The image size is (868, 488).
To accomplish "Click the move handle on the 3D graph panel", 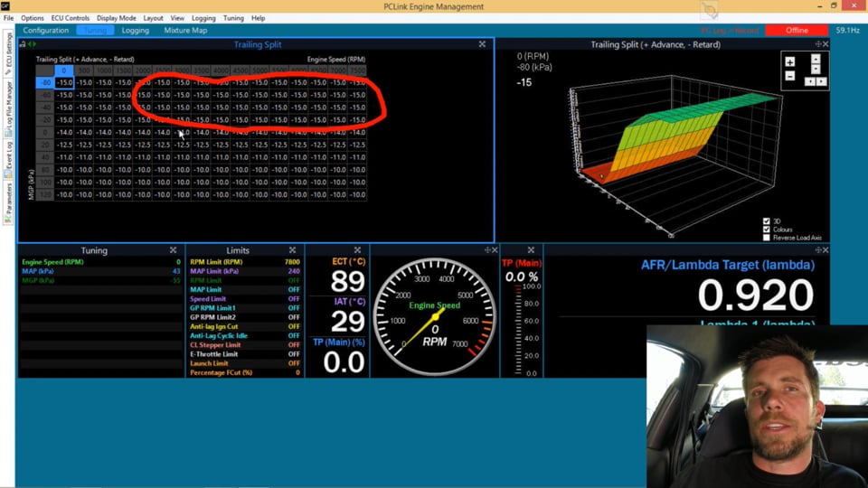I will 818,44.
